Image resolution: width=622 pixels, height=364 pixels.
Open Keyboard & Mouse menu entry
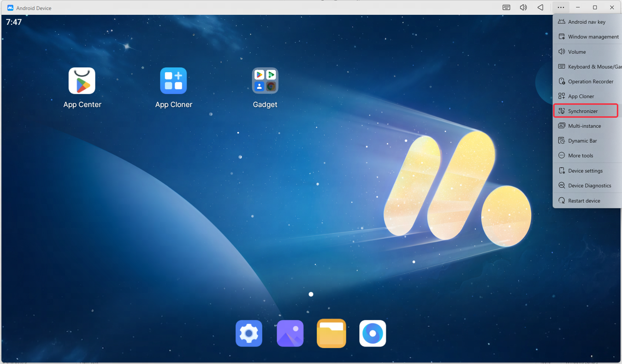pyautogui.click(x=588, y=67)
